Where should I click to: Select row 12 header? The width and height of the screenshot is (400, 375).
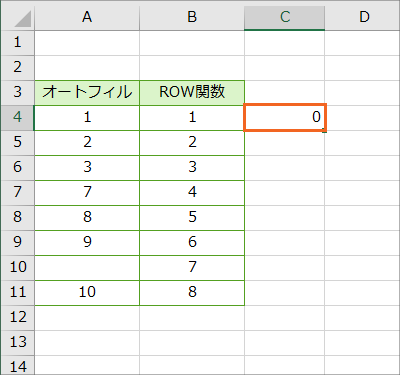18,318
